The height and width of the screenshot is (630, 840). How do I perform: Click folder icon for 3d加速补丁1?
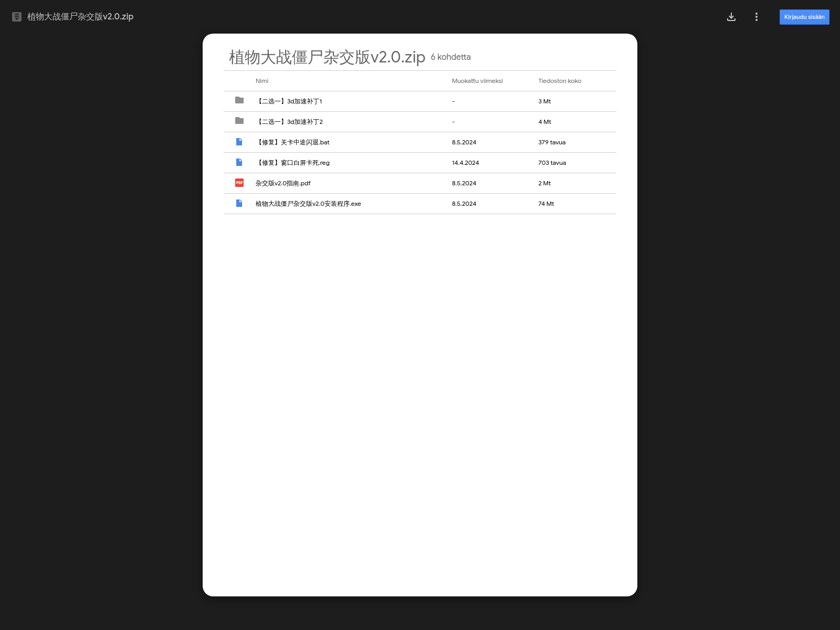[x=239, y=100]
